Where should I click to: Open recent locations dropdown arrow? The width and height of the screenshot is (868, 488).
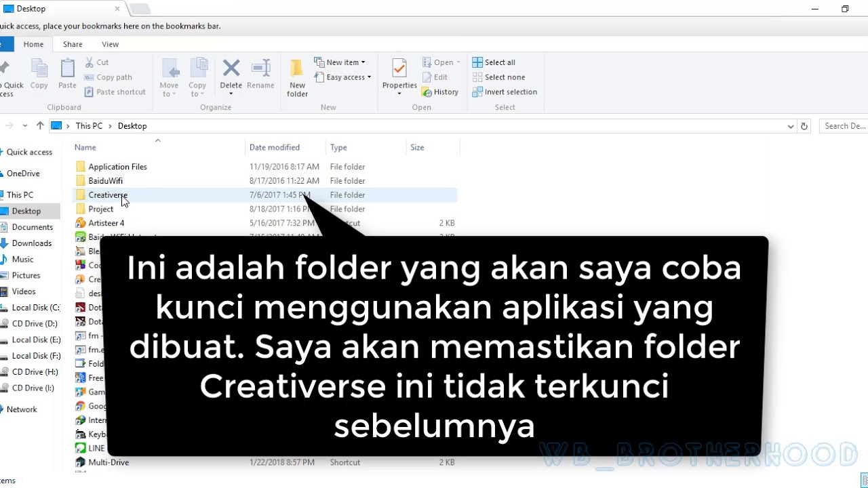[25, 126]
